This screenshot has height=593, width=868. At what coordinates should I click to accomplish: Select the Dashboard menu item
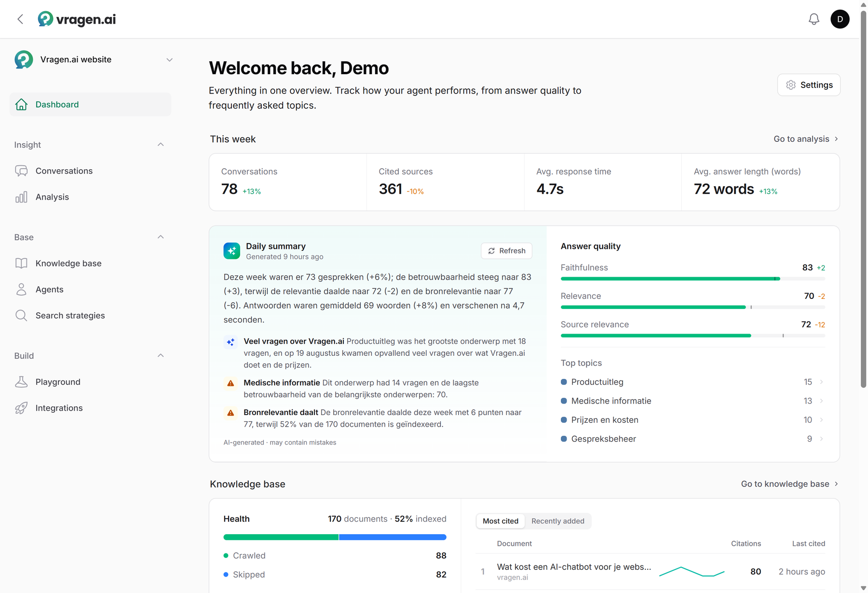point(90,105)
